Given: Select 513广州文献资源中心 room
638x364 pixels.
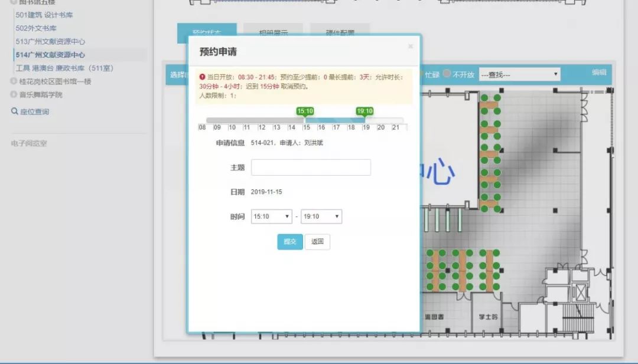Looking at the screenshot, I should coord(50,41).
